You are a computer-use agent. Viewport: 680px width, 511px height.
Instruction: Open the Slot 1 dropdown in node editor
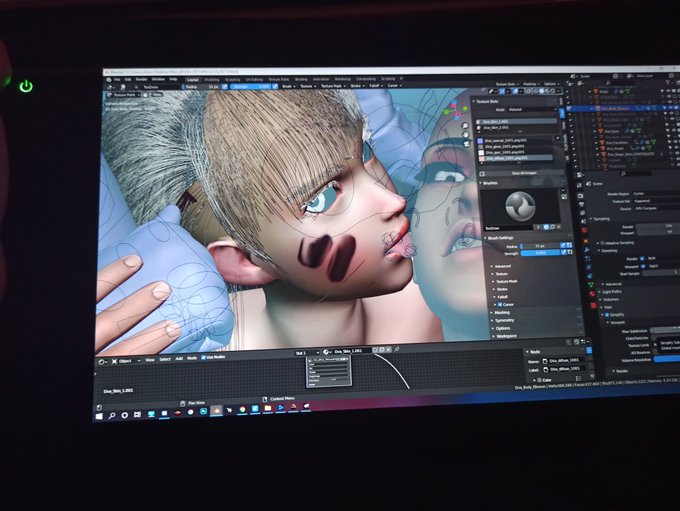coord(307,353)
